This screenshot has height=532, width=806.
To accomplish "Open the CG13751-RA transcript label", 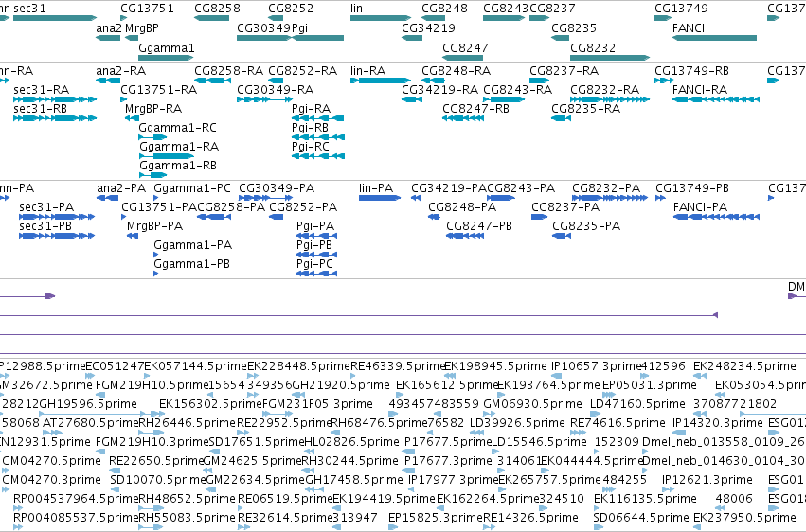I will pyautogui.click(x=159, y=90).
